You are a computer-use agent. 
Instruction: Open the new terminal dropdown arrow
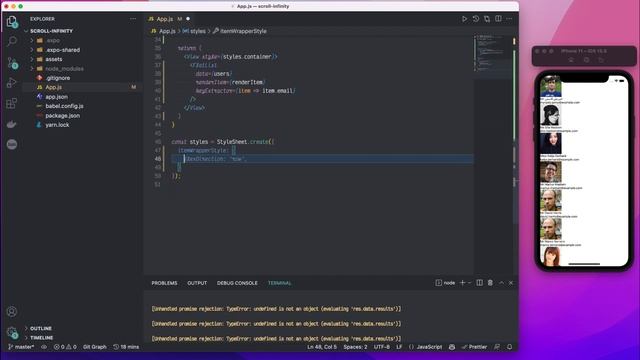coord(469,283)
